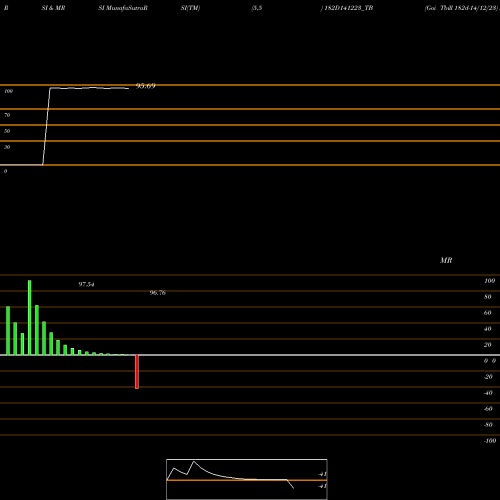Click the 40 label on MR axis
Image resolution: width=500 pixels, height=500 pixels.
[488, 329]
